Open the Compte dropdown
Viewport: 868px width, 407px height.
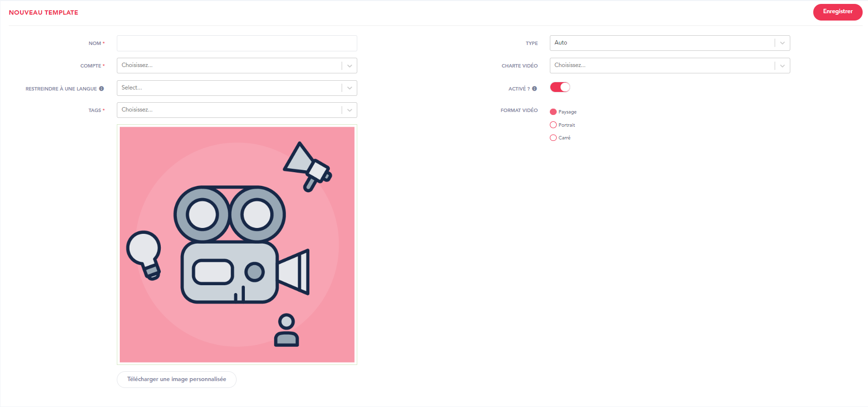pyautogui.click(x=237, y=66)
